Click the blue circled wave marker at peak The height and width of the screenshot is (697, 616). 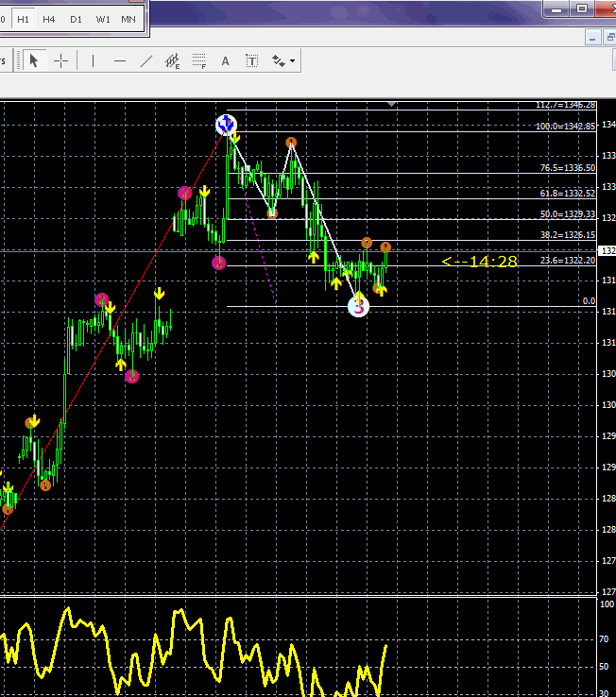(x=227, y=125)
